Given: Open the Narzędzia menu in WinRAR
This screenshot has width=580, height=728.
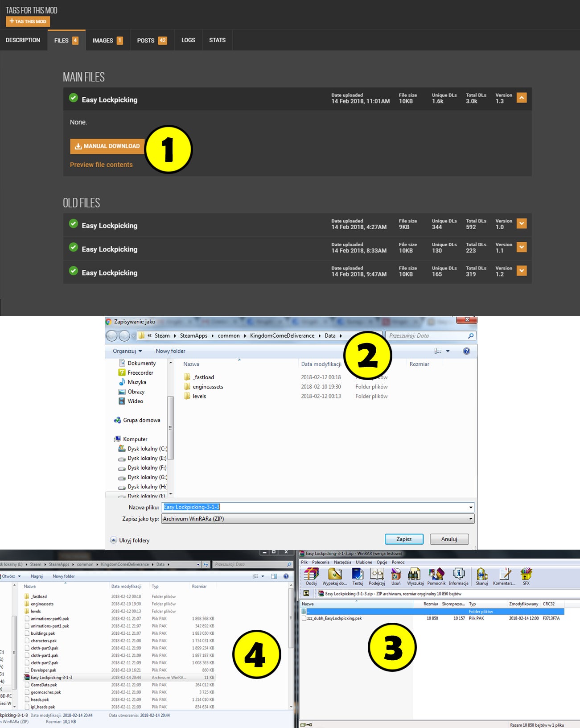Looking at the screenshot, I should coord(342,562).
